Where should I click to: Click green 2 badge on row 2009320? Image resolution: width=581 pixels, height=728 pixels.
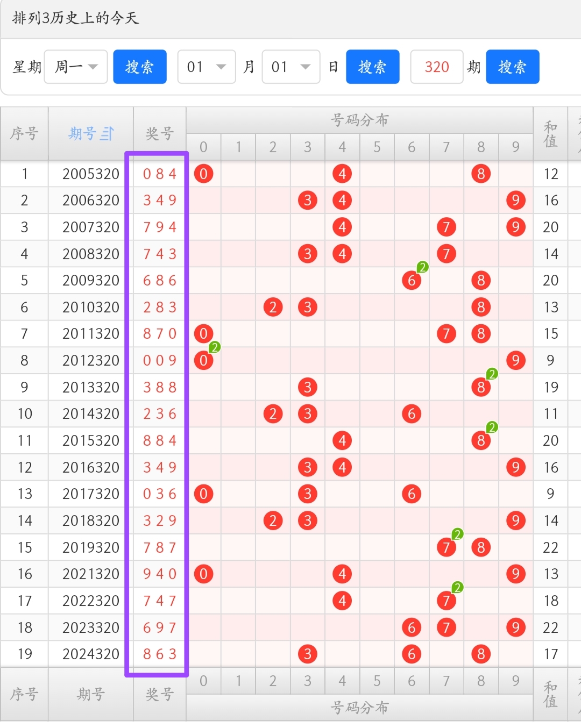pos(423,267)
